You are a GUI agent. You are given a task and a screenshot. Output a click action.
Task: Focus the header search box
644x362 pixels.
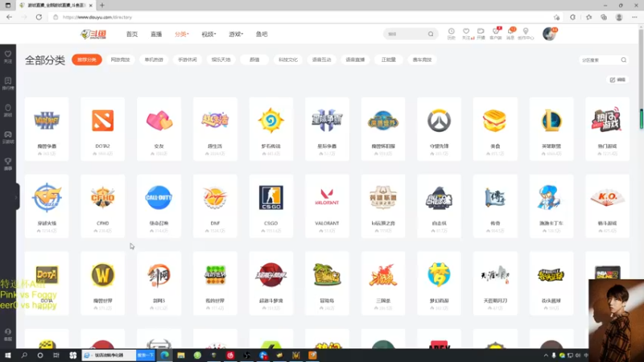[x=411, y=34]
